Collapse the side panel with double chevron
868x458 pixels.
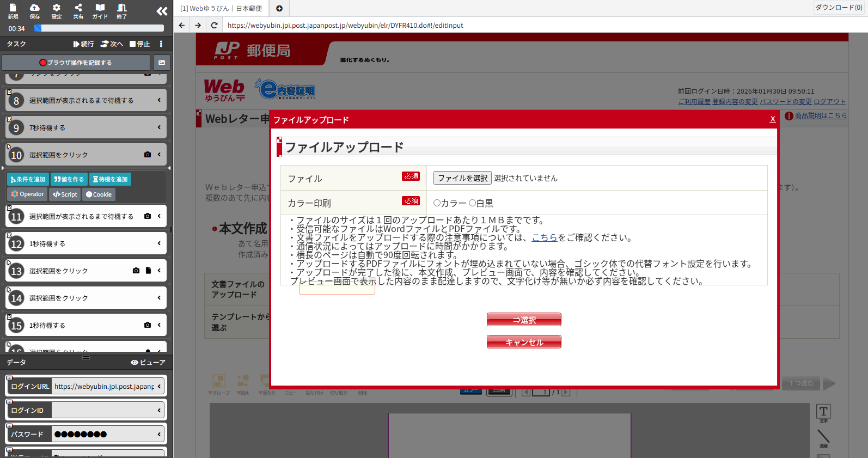click(162, 11)
